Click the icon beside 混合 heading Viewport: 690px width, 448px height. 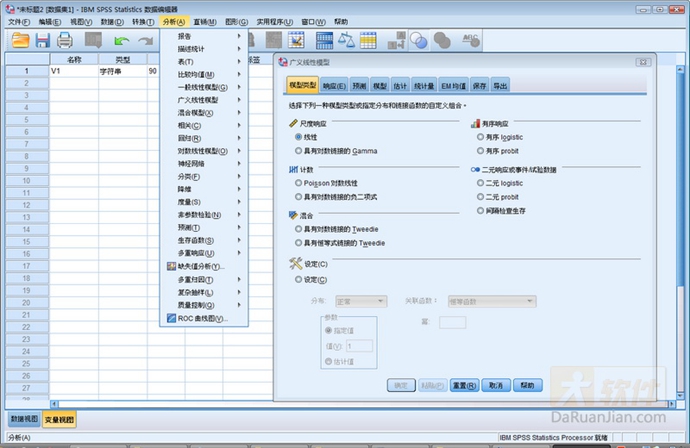pos(293,215)
